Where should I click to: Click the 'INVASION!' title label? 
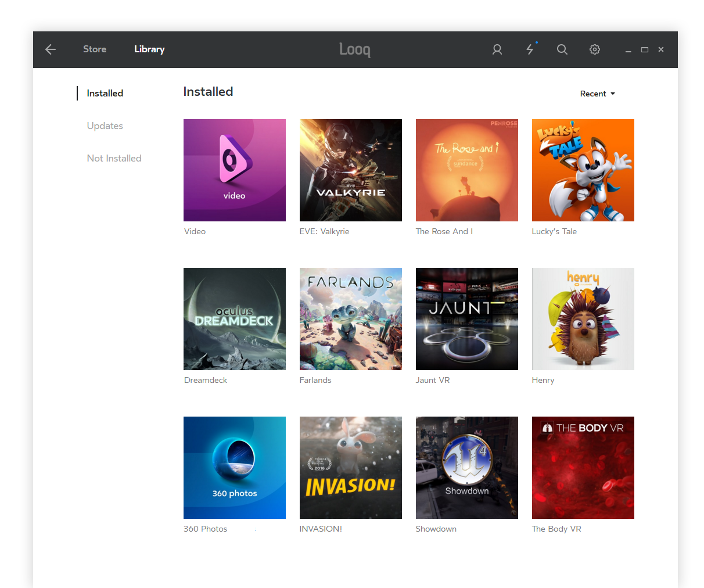click(321, 529)
